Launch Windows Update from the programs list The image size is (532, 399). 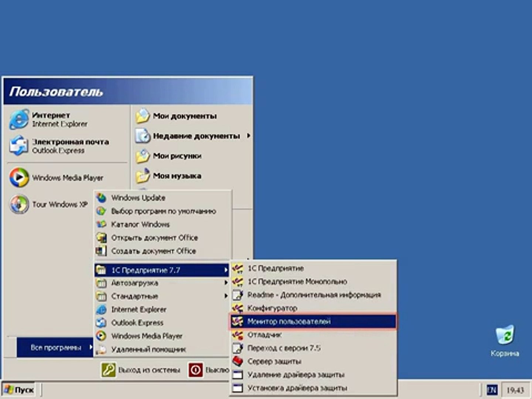pos(163,198)
